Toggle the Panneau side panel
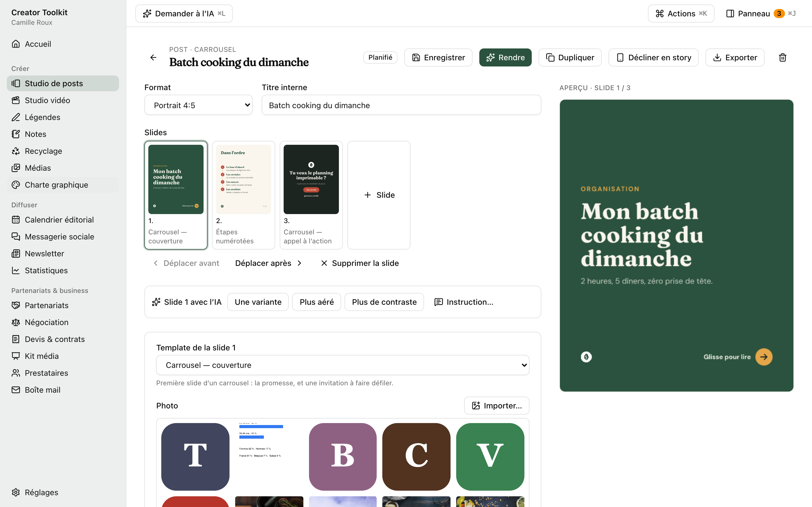Viewport: 812px width, 507px height. point(761,14)
